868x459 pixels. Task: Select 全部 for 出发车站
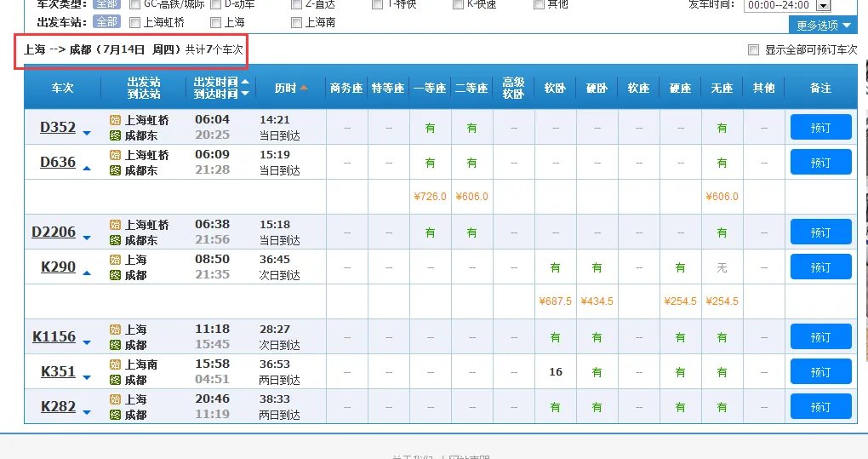click(107, 21)
